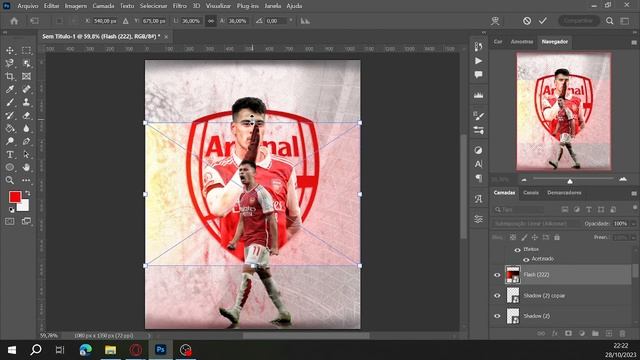The width and height of the screenshot is (640, 360).
Task: Select the Hand tool
Action: [26, 167]
